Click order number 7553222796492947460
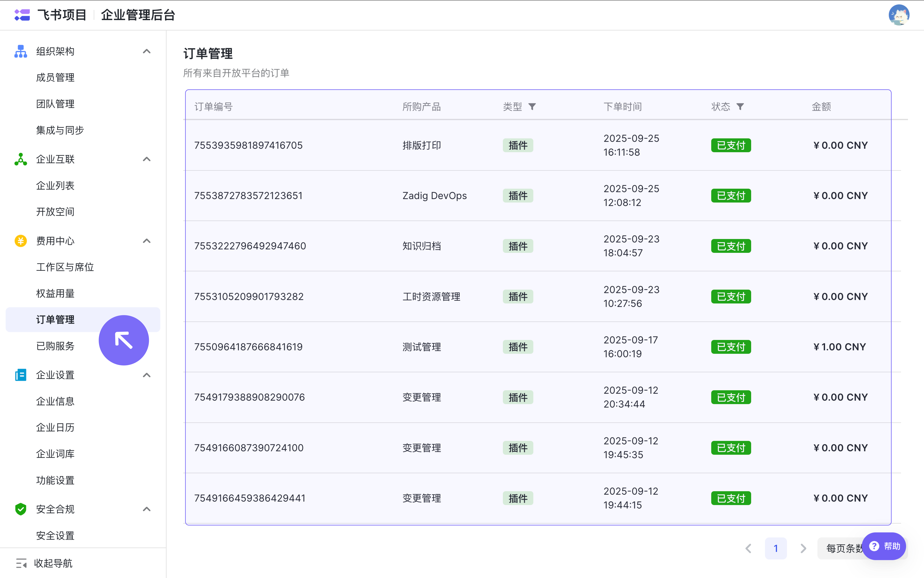The width and height of the screenshot is (924, 578). pyautogui.click(x=250, y=246)
